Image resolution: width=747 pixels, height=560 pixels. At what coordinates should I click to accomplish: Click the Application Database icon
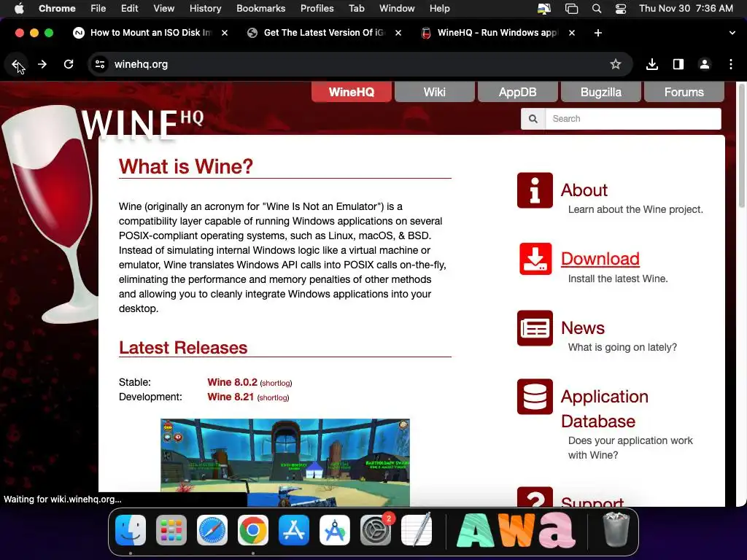tap(535, 397)
